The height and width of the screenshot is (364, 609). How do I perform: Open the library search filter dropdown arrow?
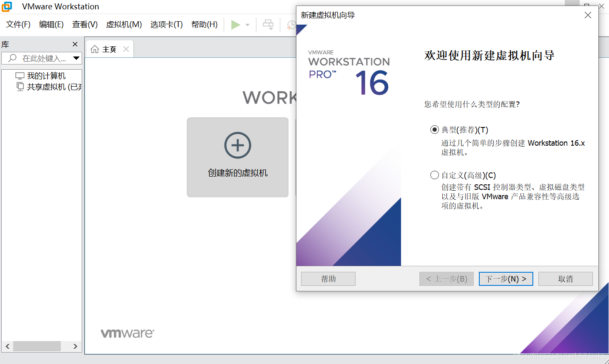76,58
